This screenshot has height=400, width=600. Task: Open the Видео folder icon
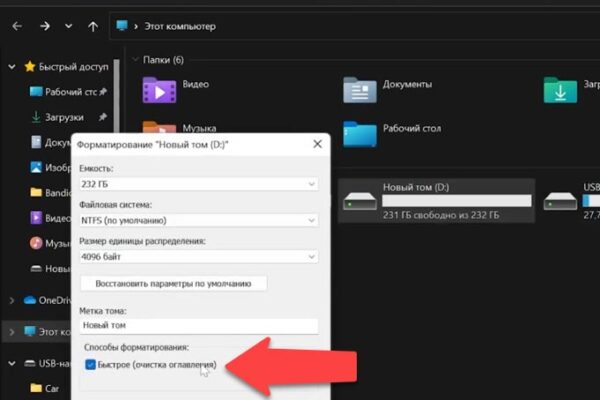coord(159,90)
